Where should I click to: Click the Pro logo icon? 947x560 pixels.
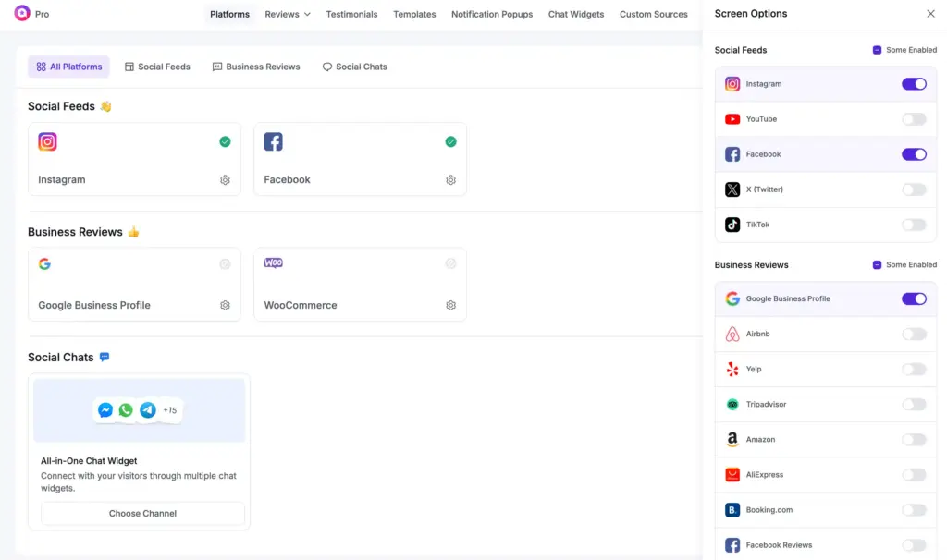(22, 13)
